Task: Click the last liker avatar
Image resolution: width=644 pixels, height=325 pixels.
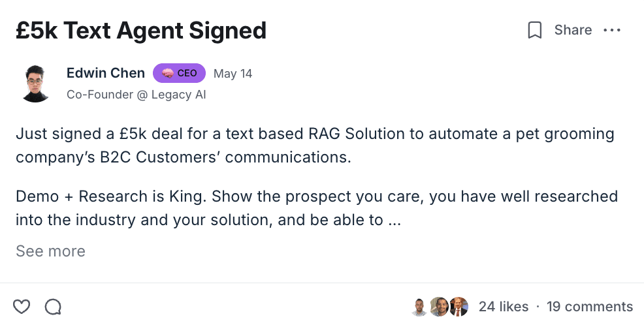Action: [x=459, y=307]
